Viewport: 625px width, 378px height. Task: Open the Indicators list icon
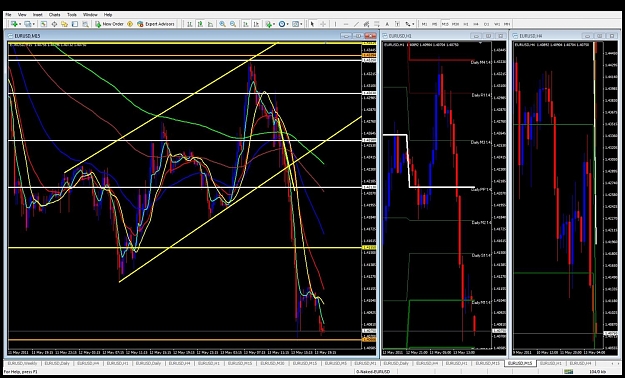(x=268, y=24)
